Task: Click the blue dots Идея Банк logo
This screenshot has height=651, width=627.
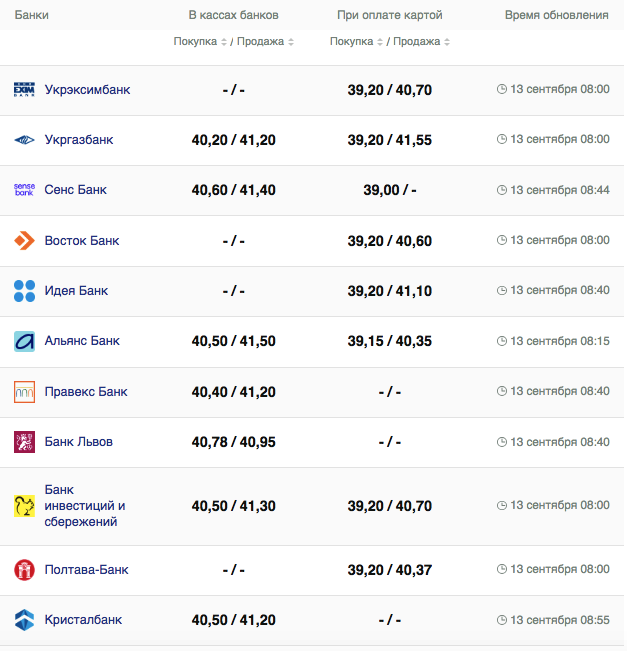Action: tap(24, 291)
